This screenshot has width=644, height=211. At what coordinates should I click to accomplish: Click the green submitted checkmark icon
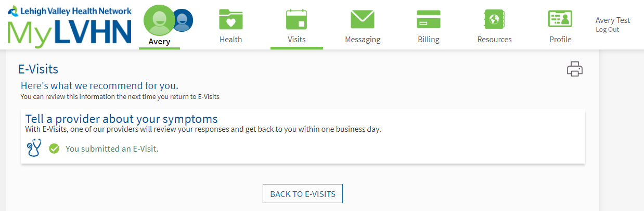point(54,149)
